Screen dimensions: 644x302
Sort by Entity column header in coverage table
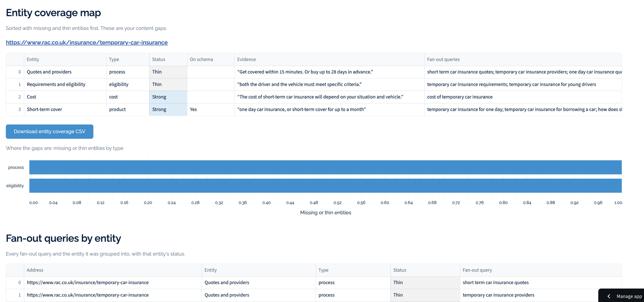[65, 60]
